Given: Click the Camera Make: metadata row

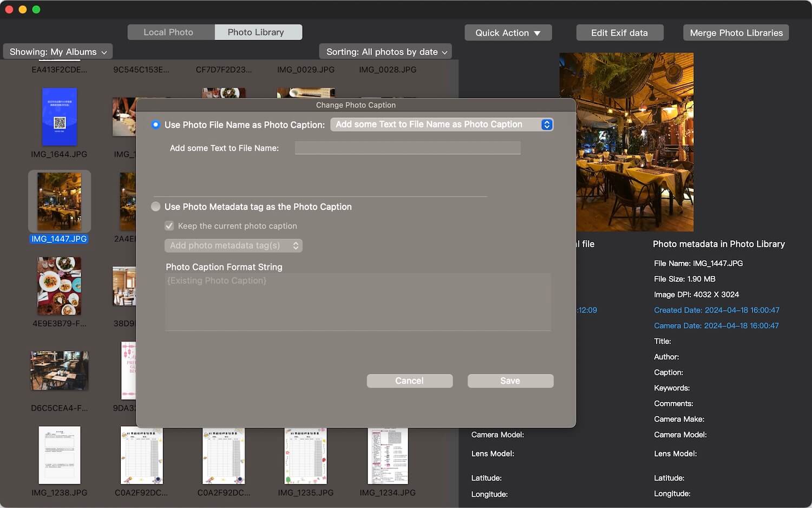Looking at the screenshot, I should tap(679, 419).
